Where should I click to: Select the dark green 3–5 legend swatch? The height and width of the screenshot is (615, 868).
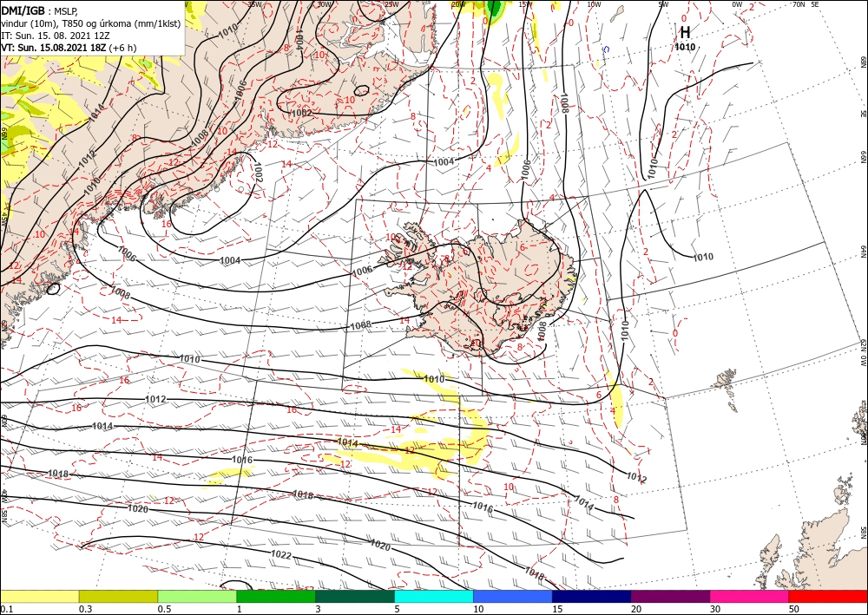pyautogui.click(x=355, y=596)
